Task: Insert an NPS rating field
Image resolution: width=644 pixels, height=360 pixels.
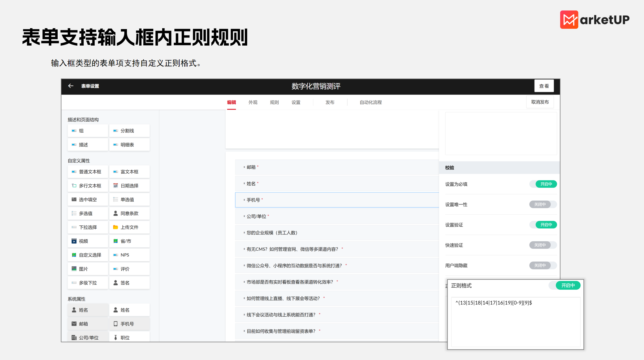Action: tap(129, 255)
